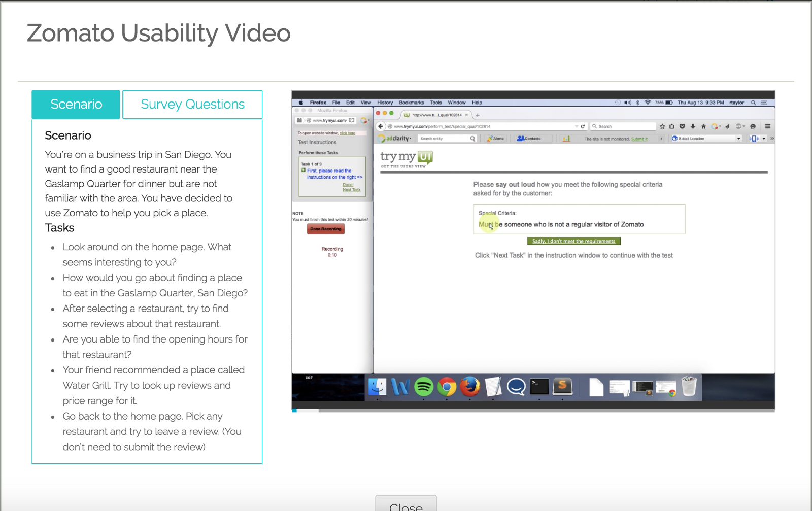Click the home icon in the Firefox toolbar
The width and height of the screenshot is (812, 511).
(703, 126)
